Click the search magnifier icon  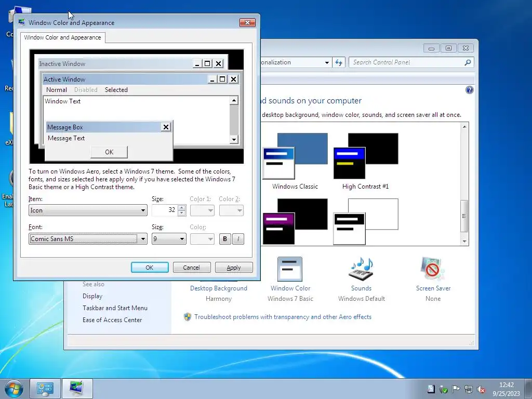click(x=468, y=62)
